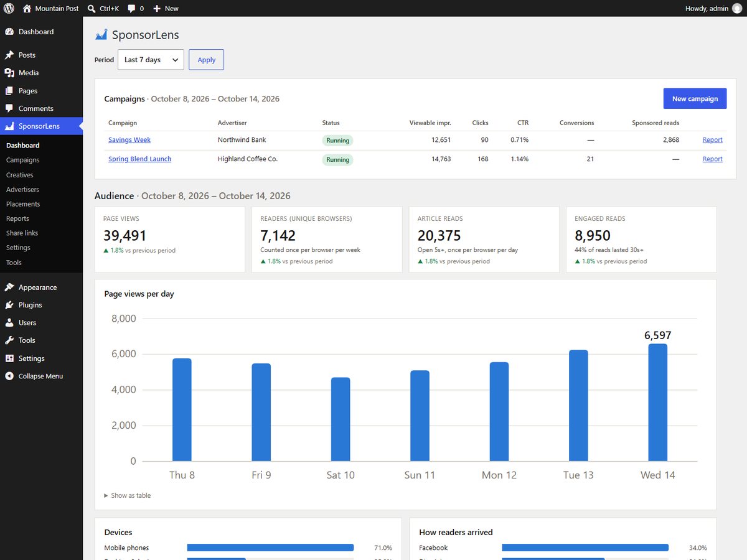Click the Engaged reads value 8,950
The height and width of the screenshot is (560, 747).
coord(593,236)
